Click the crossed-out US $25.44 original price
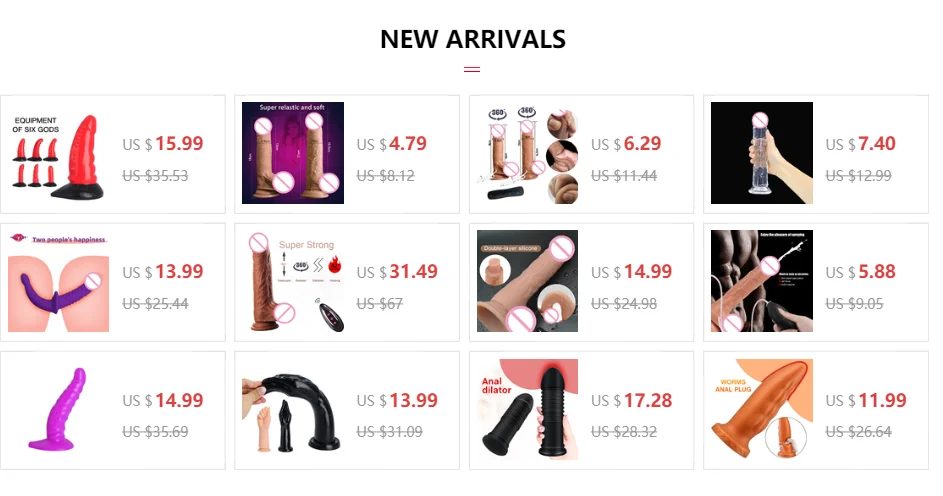Image resolution: width=943 pixels, height=496 pixels. point(155,304)
